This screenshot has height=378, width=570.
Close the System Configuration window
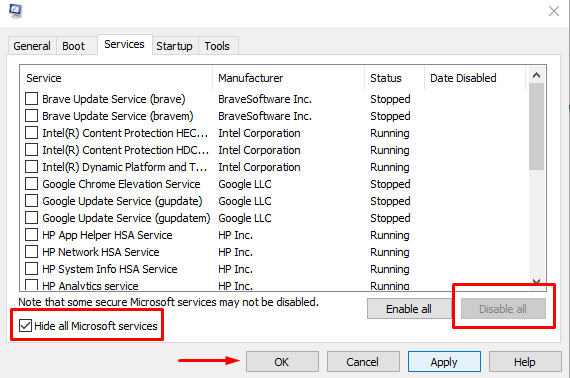pyautogui.click(x=554, y=11)
